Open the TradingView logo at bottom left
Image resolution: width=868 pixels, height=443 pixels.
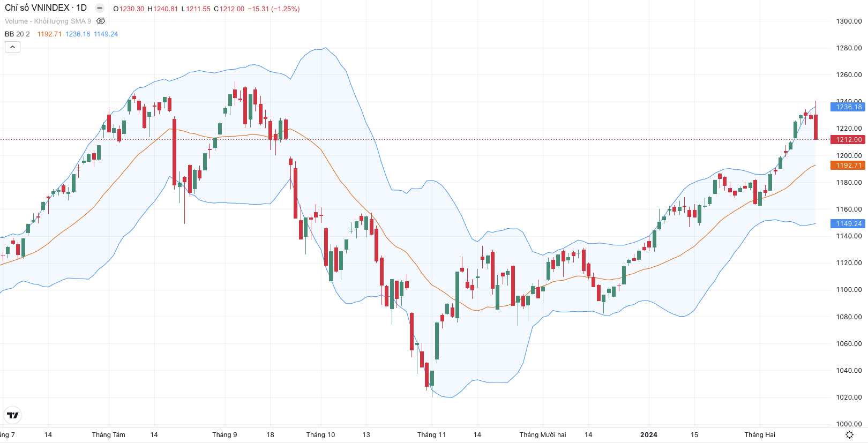13,415
